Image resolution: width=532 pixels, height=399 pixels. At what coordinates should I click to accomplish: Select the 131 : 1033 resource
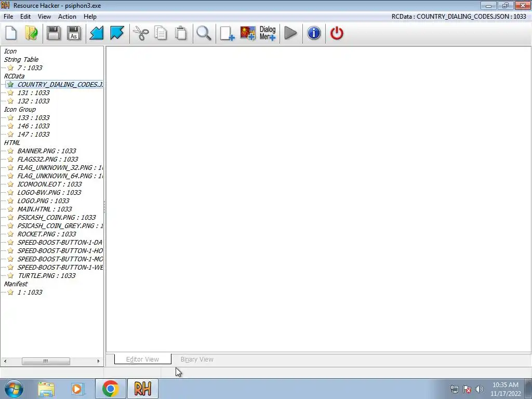[33, 92]
